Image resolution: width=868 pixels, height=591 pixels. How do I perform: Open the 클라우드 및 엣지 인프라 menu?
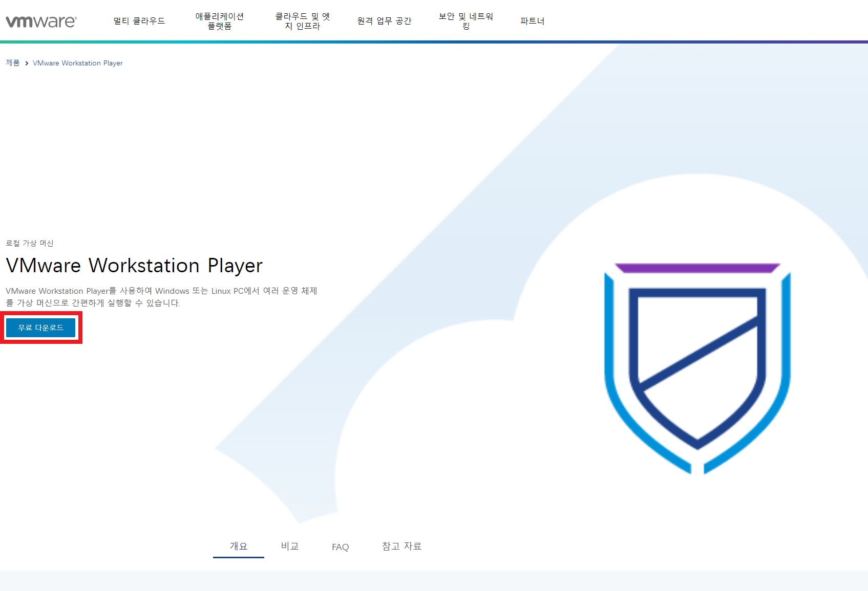click(x=303, y=21)
